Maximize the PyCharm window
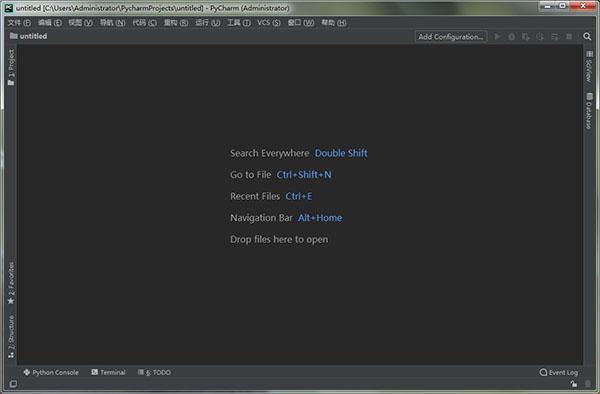This screenshot has width=600, height=394. click(x=562, y=6)
